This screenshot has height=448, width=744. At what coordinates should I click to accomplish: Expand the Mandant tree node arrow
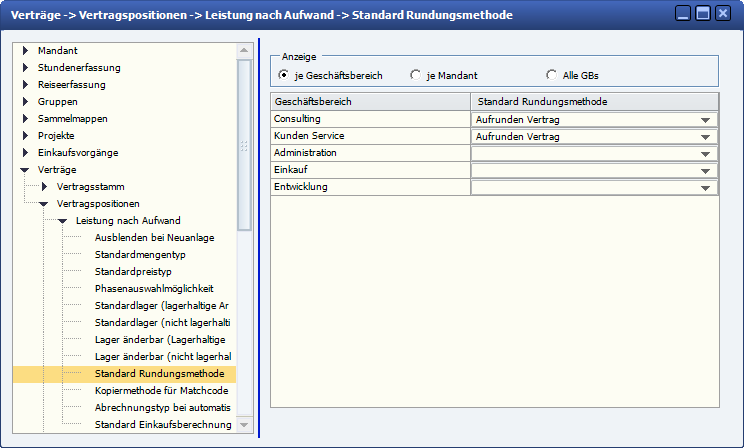pos(26,51)
